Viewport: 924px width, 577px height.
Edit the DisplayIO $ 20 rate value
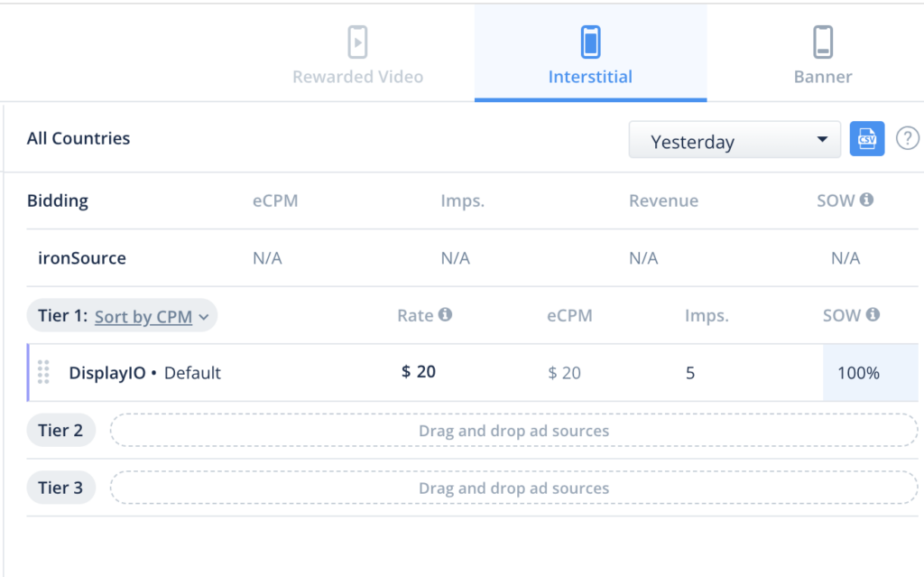point(419,372)
